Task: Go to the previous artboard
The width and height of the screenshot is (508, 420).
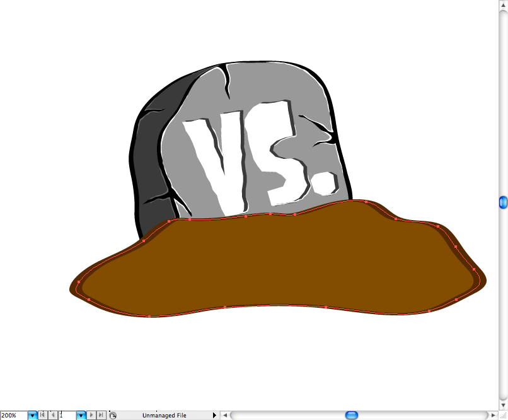Action: [52, 416]
